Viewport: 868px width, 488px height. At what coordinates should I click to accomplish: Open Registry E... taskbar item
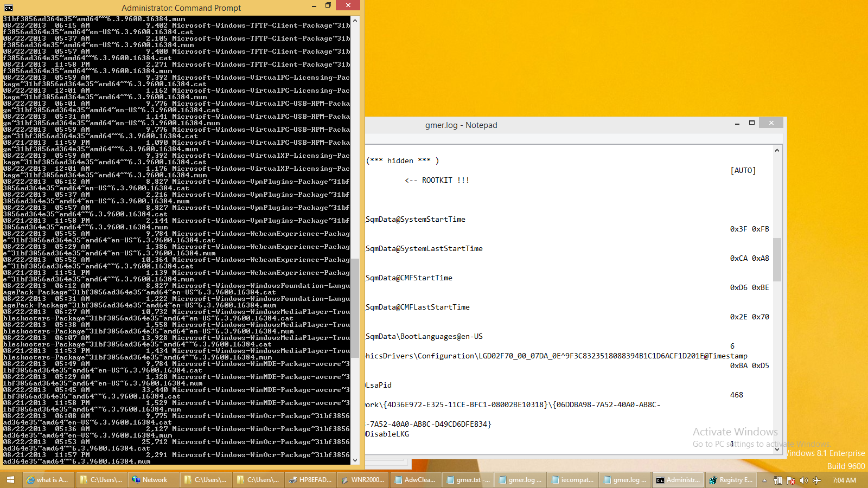730,480
